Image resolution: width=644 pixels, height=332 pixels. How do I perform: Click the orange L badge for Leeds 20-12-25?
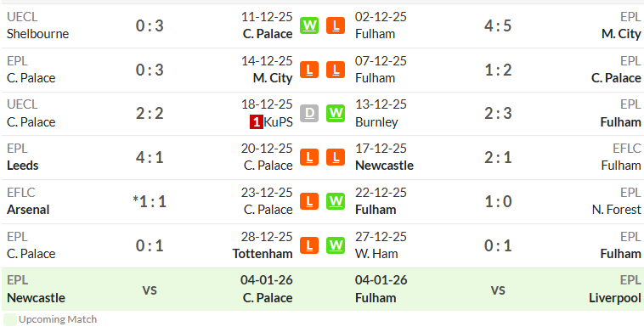(x=309, y=157)
